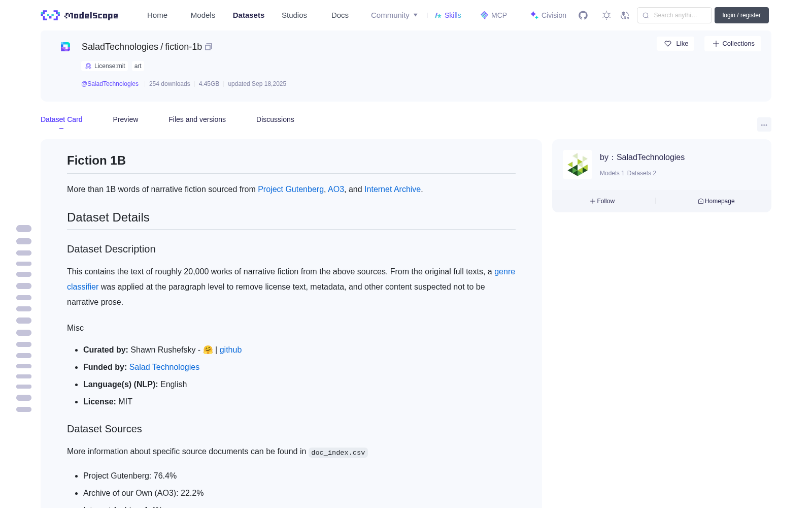Visit the Salad Technologies funder link
Screen dimensions: 812x508
pos(164,367)
